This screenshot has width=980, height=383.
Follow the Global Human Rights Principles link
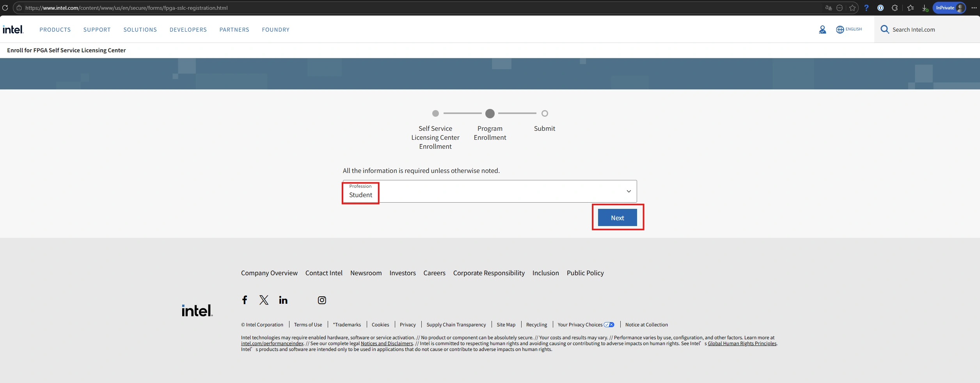pos(742,344)
